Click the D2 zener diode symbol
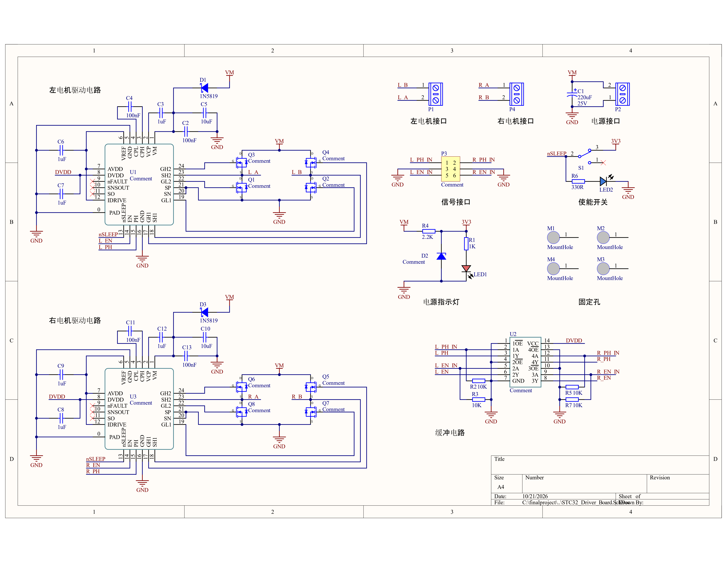Screen dimensions: 728x563 [x=441, y=256]
